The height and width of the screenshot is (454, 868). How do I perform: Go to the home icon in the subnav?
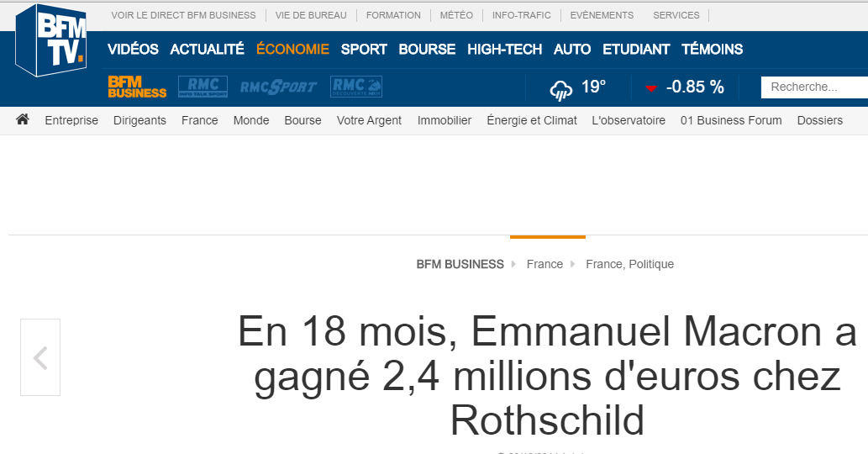[23, 119]
